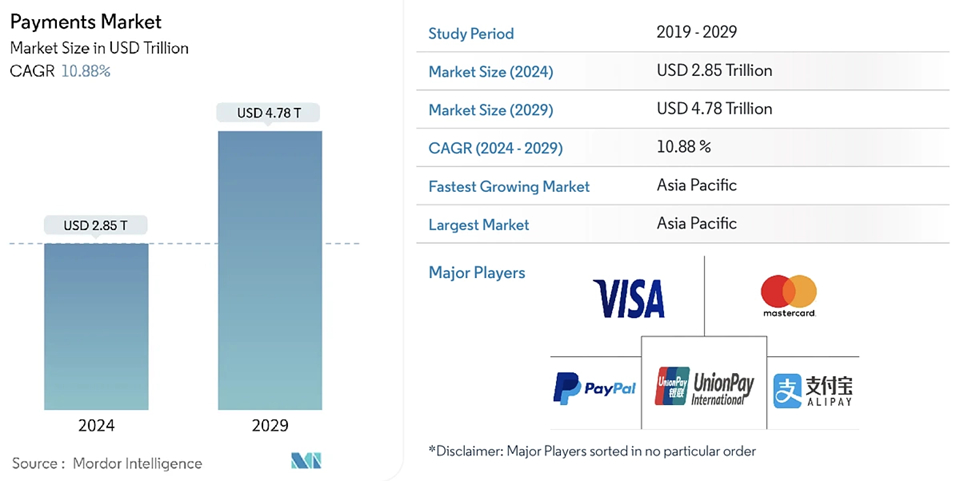Click the 10.88 % table value
The height and width of the screenshot is (481, 960).
pos(684,146)
